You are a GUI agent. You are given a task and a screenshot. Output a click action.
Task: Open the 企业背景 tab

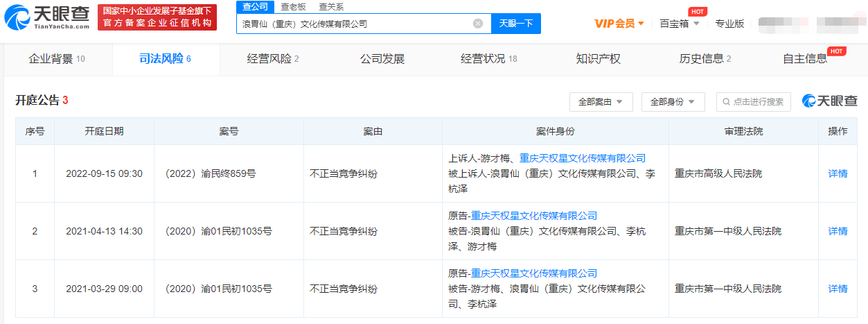click(x=57, y=59)
